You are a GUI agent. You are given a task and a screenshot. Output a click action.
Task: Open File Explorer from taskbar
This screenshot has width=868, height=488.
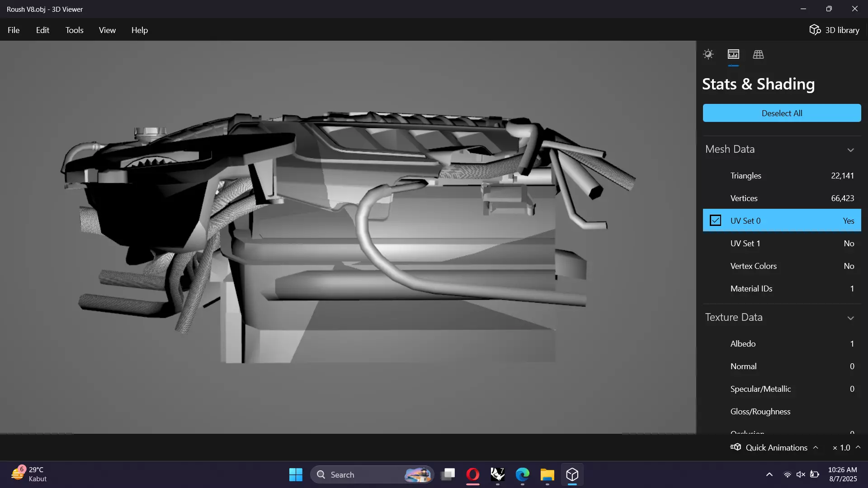(547, 474)
